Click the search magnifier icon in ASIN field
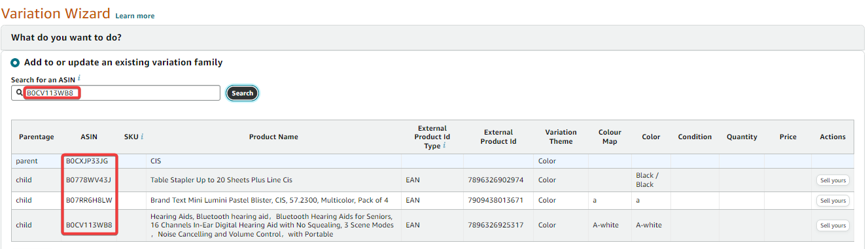Image resolution: width=868 pixels, height=249 pixels. pos(19,93)
